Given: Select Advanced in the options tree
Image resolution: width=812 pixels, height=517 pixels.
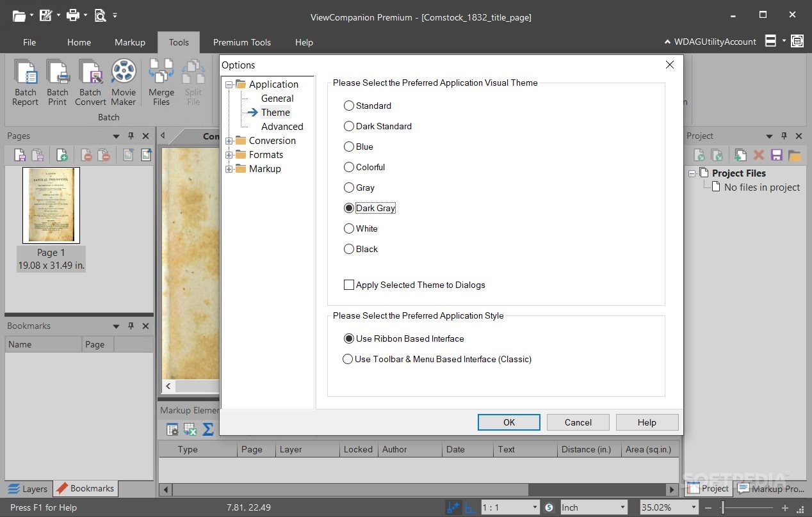Looking at the screenshot, I should [282, 127].
